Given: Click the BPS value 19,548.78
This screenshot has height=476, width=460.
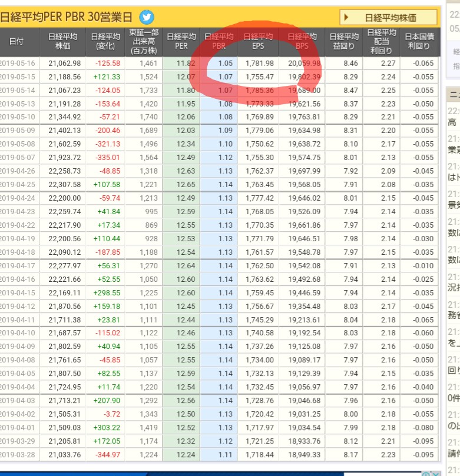Looking at the screenshot, I should 305,252.
